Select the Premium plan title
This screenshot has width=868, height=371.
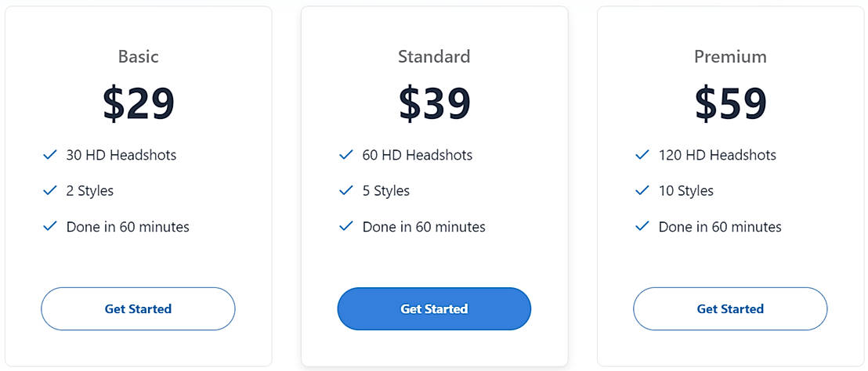coord(730,56)
